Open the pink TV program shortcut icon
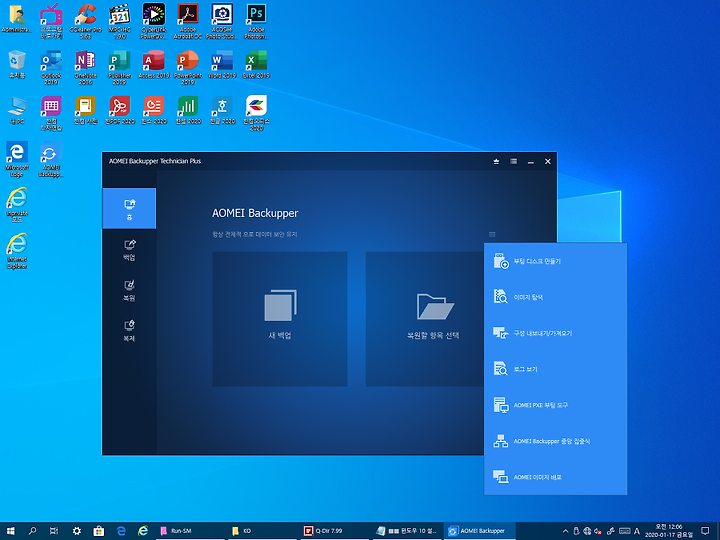720x540 pixels. point(51,22)
